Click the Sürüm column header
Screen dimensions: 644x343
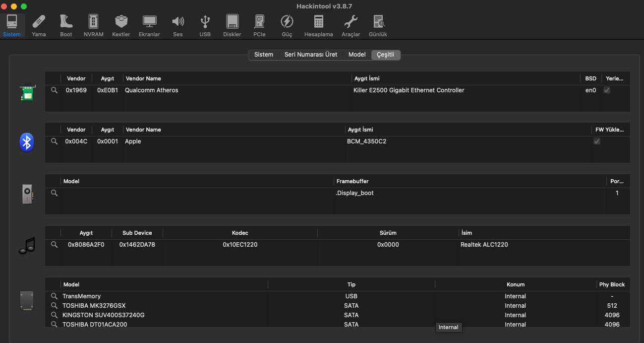(388, 233)
